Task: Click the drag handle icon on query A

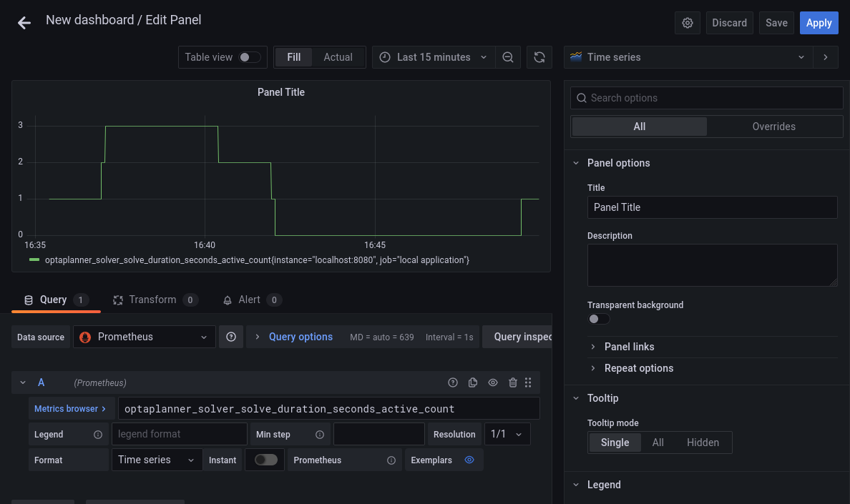Action: pos(528,382)
